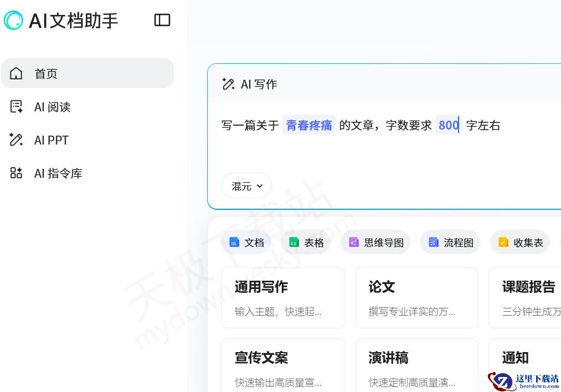
Task: Click the 青春疼痛 topic placeholder
Action: pyautogui.click(x=309, y=125)
